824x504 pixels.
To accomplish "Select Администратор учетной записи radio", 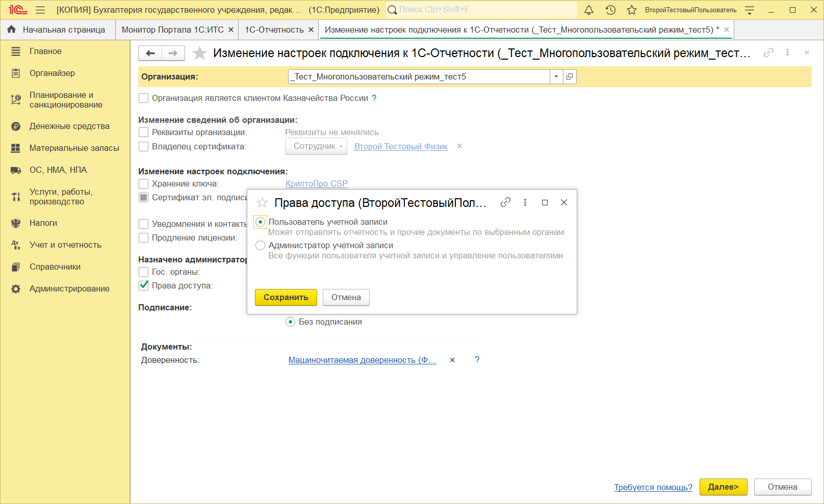I will [x=260, y=246].
